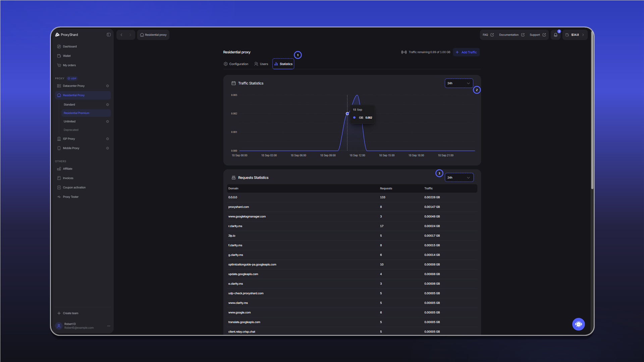Switch to the Configuration tab
Viewport: 644px width, 362px height.
236,64
